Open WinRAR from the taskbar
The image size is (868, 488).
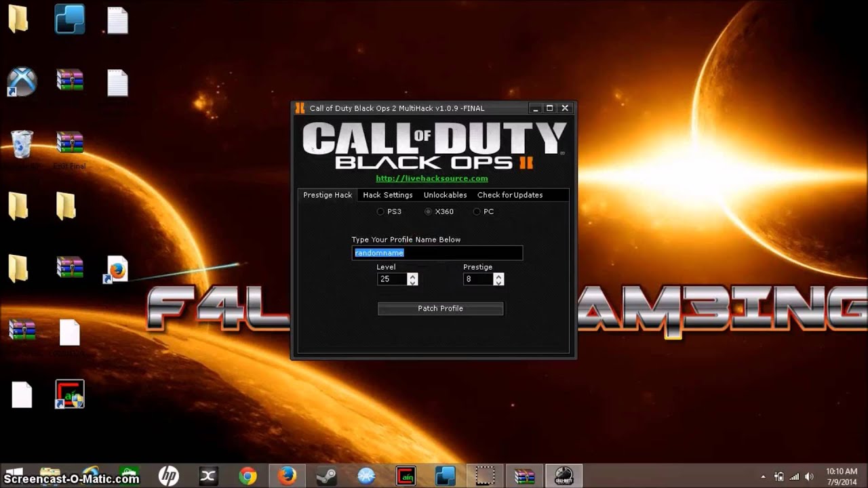point(524,476)
